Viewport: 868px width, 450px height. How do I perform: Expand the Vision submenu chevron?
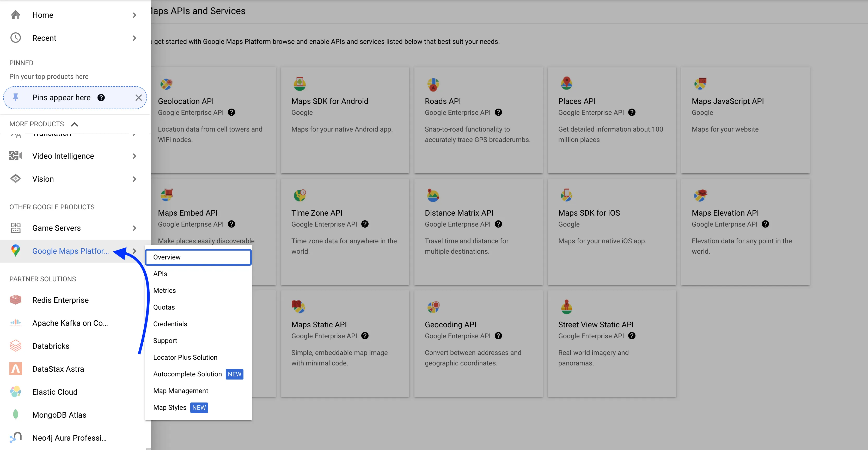135,179
